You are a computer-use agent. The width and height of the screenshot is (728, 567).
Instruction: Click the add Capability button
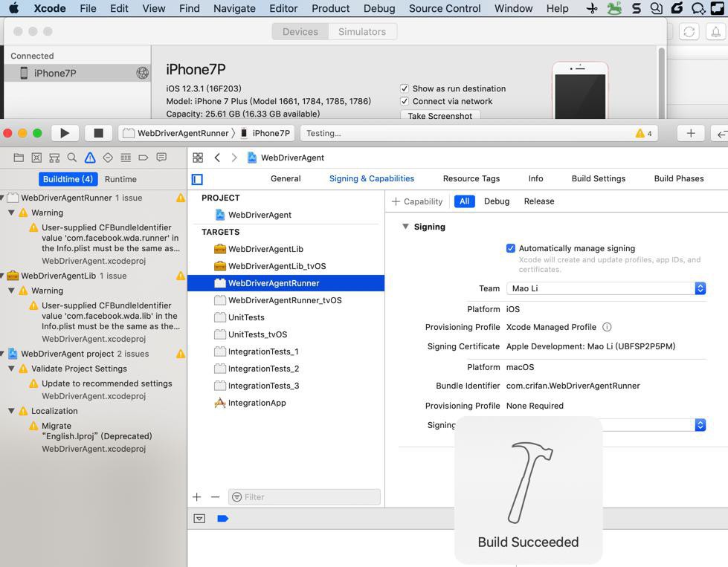(x=417, y=201)
